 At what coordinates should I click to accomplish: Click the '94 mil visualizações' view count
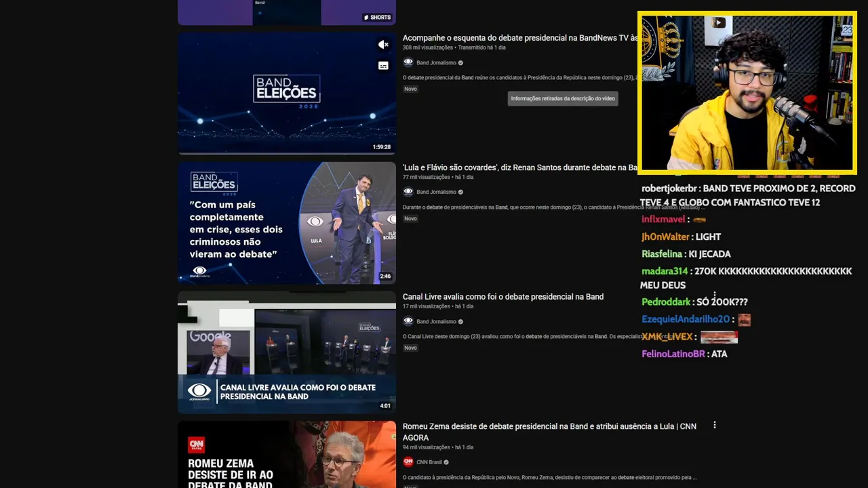(x=427, y=447)
